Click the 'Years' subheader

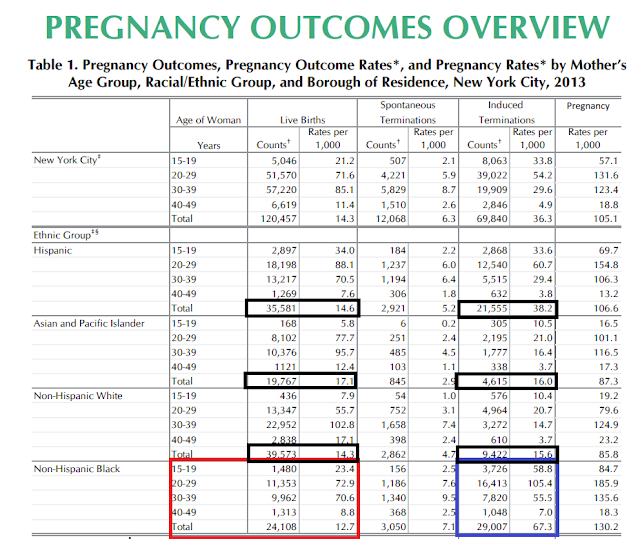point(209,146)
